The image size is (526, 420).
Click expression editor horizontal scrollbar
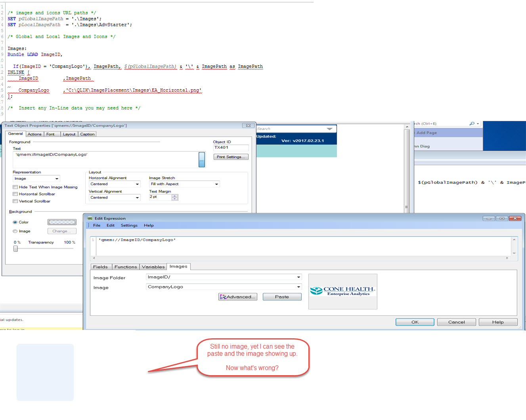tap(300, 258)
